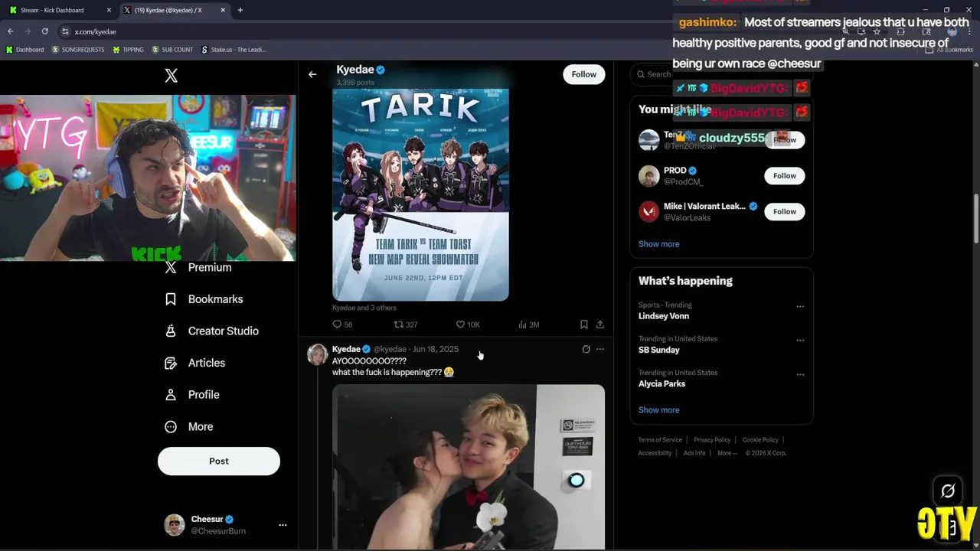The image size is (980, 551).
Task: Open the Dashboard bookmark
Action: [25, 50]
